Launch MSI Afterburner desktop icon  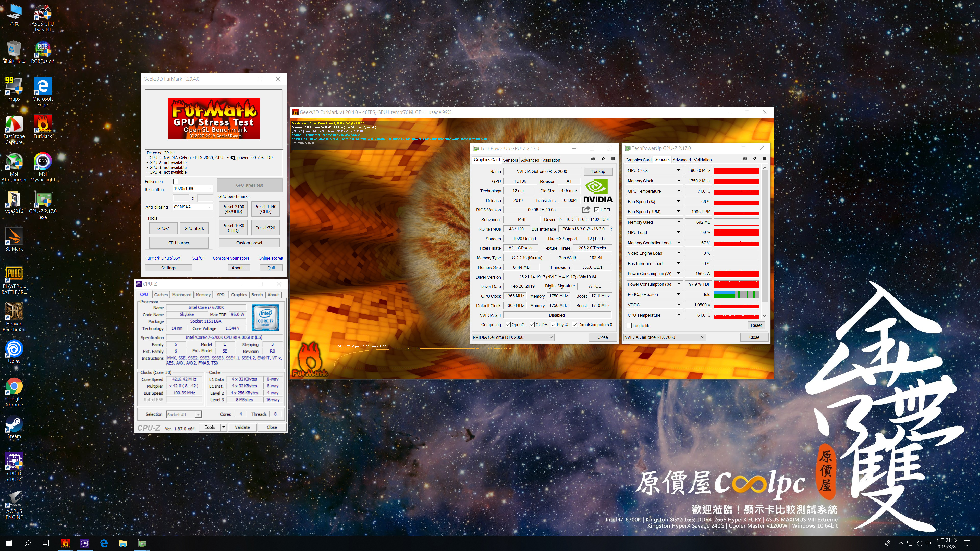coord(14,167)
